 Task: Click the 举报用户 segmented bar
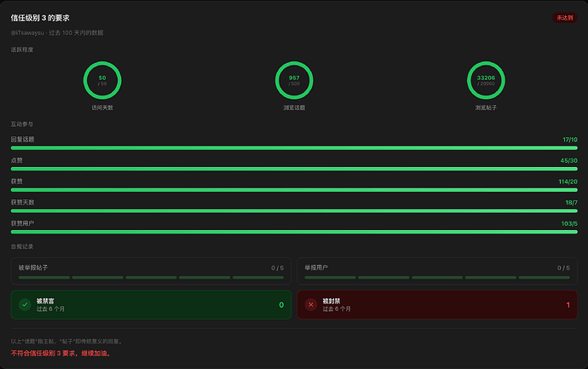437,278
